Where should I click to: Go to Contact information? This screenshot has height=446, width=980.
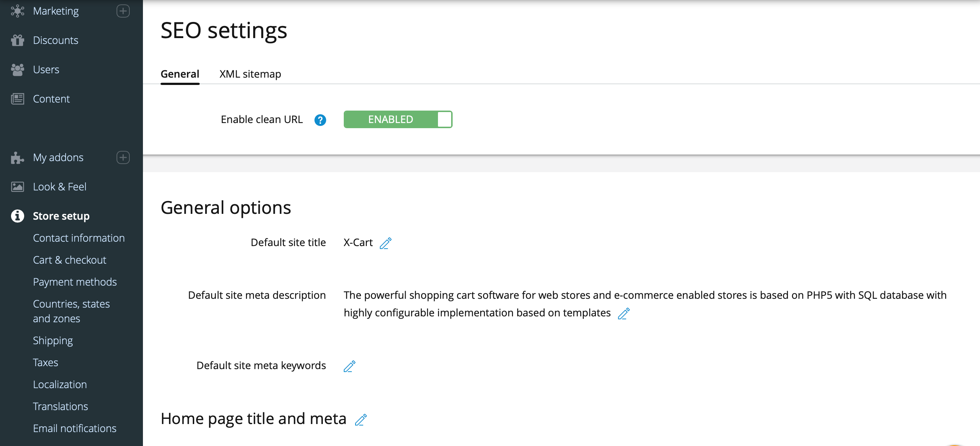(79, 238)
